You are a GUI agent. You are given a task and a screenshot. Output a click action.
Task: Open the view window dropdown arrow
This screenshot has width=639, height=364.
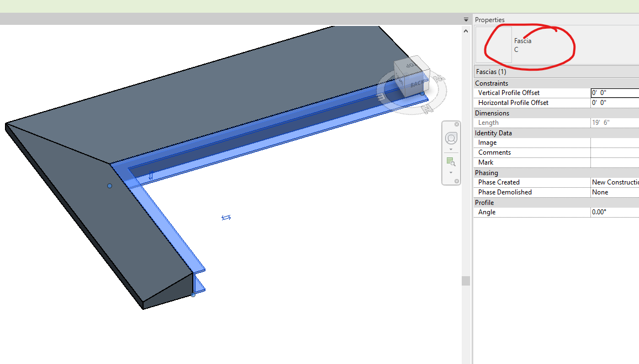pos(466,19)
